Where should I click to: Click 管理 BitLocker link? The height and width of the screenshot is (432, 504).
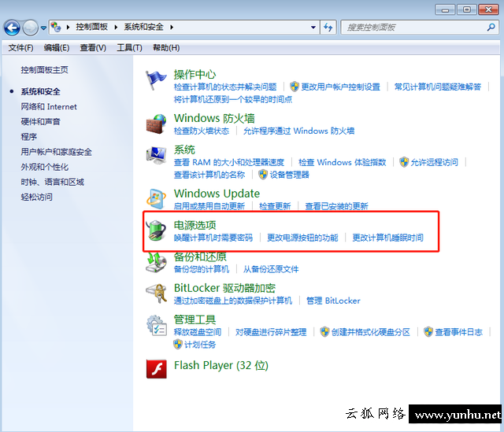click(x=333, y=301)
